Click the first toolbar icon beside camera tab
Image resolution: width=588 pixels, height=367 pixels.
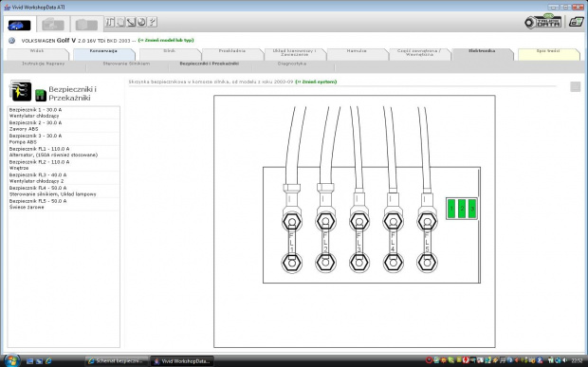tap(109, 22)
